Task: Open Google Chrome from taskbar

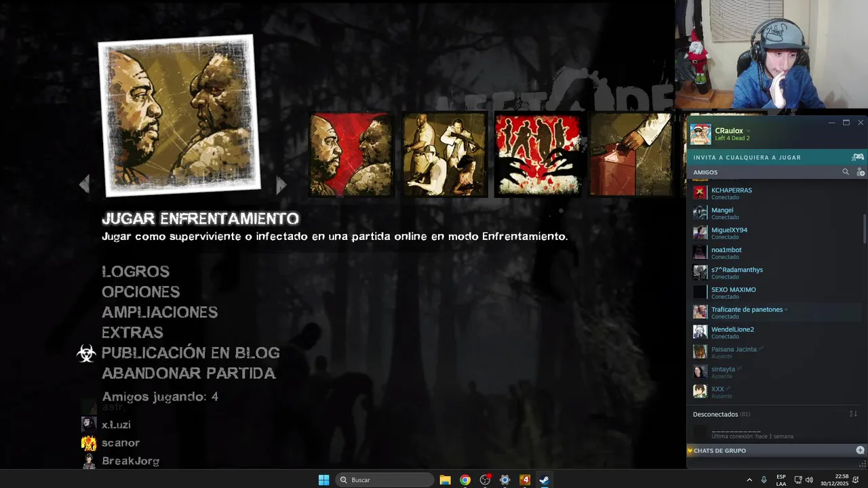Action: click(465, 480)
